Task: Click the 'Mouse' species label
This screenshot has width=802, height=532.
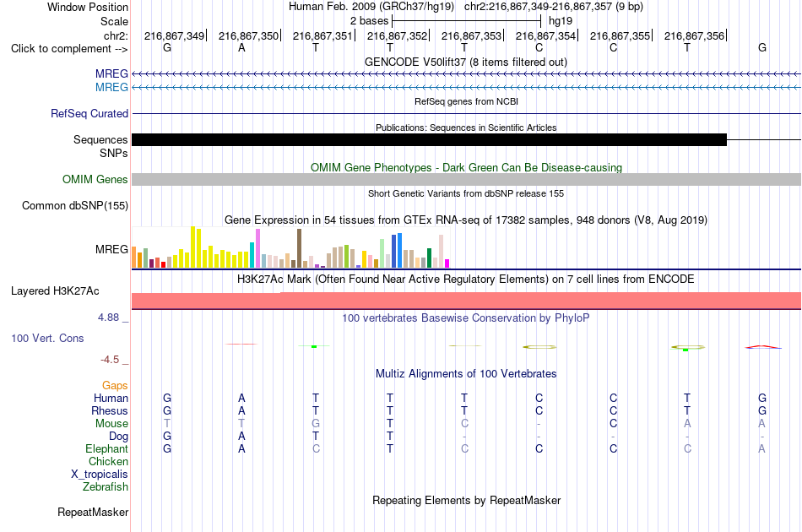Action: (x=111, y=424)
